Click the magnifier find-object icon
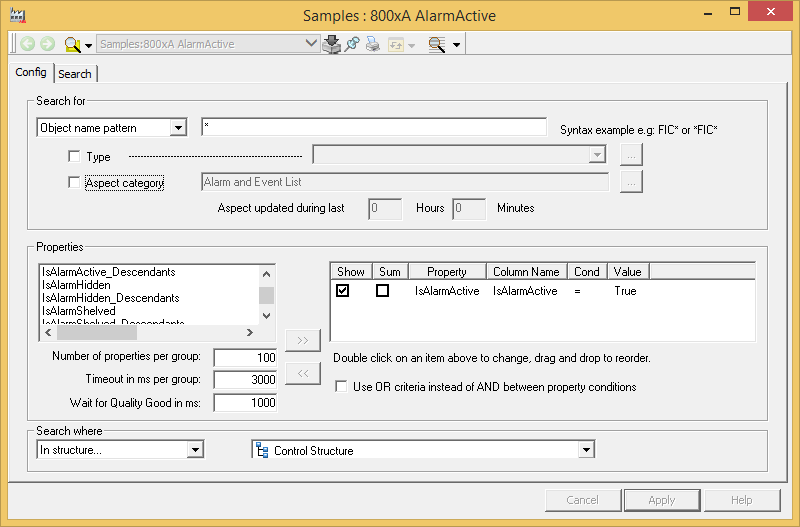The height and width of the screenshot is (527, 800). click(72, 45)
